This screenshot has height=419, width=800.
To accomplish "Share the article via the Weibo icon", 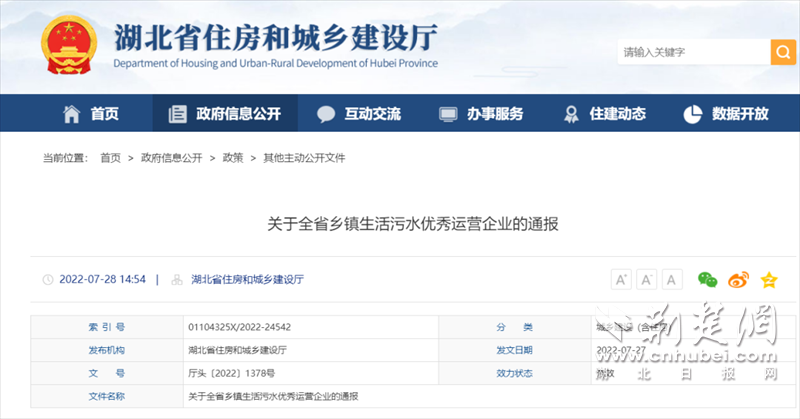I will pyautogui.click(x=738, y=280).
